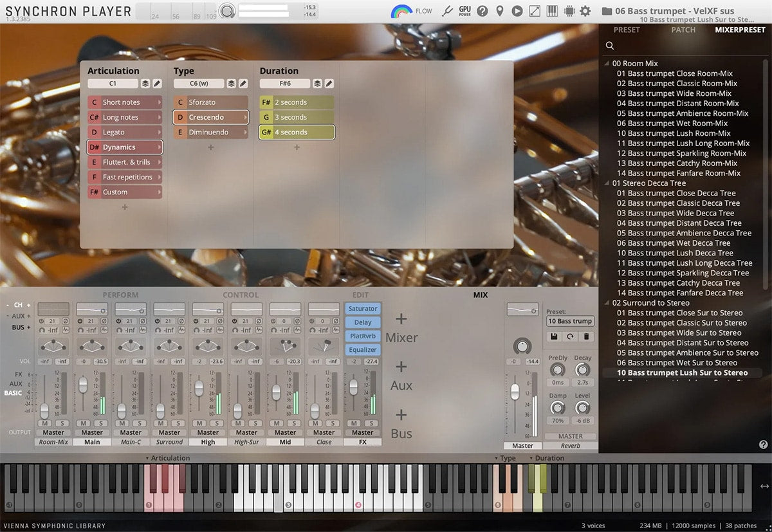
Task: Click the help icon at bottom right of mixer
Action: coord(763,445)
